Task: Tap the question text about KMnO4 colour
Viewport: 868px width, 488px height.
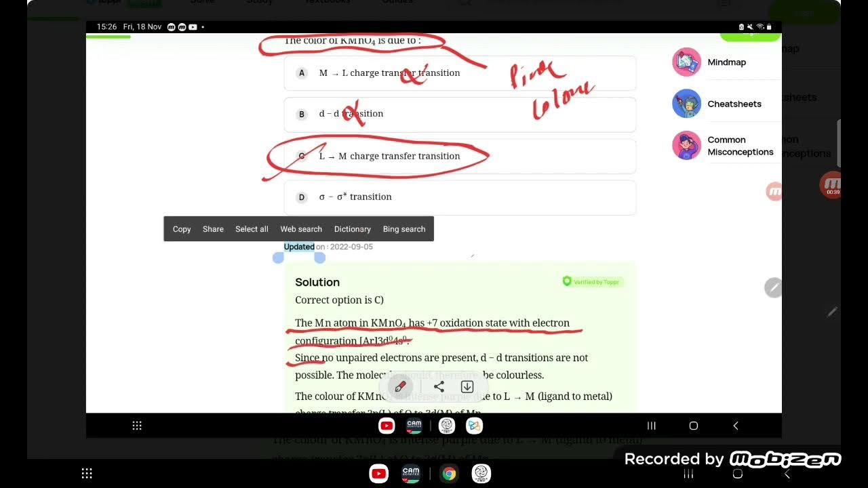Action: coord(353,40)
